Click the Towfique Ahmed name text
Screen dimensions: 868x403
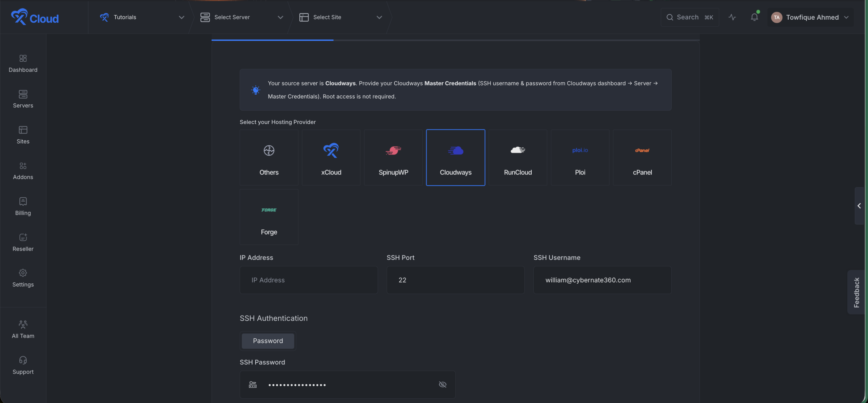point(812,17)
